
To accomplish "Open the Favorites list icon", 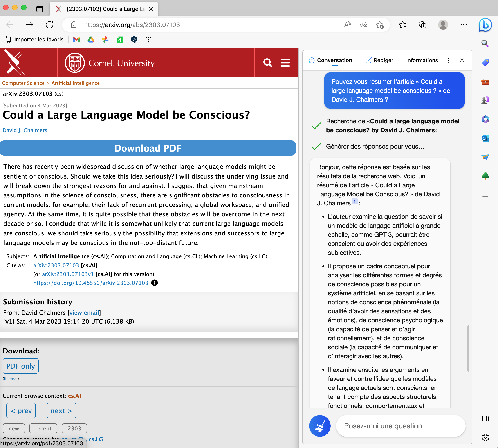I will (x=403, y=25).
